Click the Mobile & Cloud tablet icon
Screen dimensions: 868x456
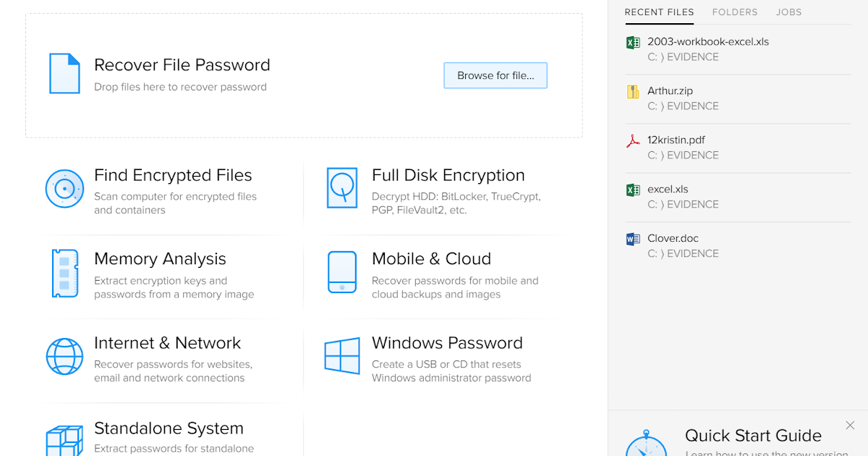[x=342, y=272]
